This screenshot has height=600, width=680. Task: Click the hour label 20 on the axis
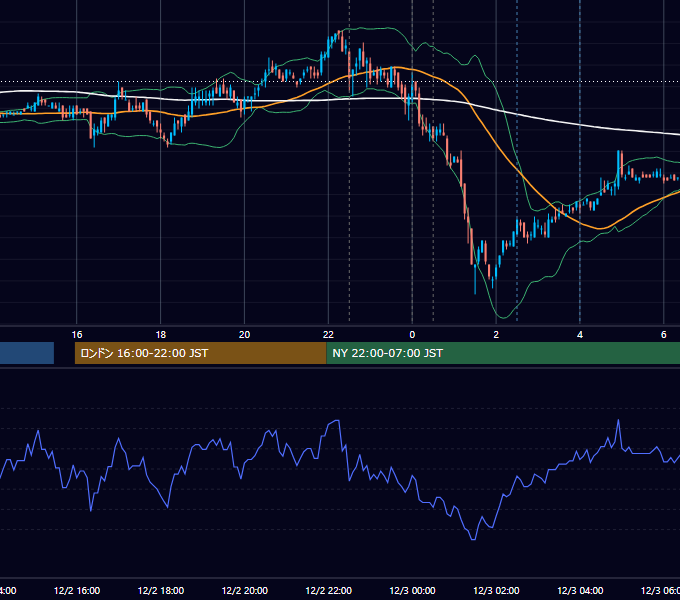[245, 335]
